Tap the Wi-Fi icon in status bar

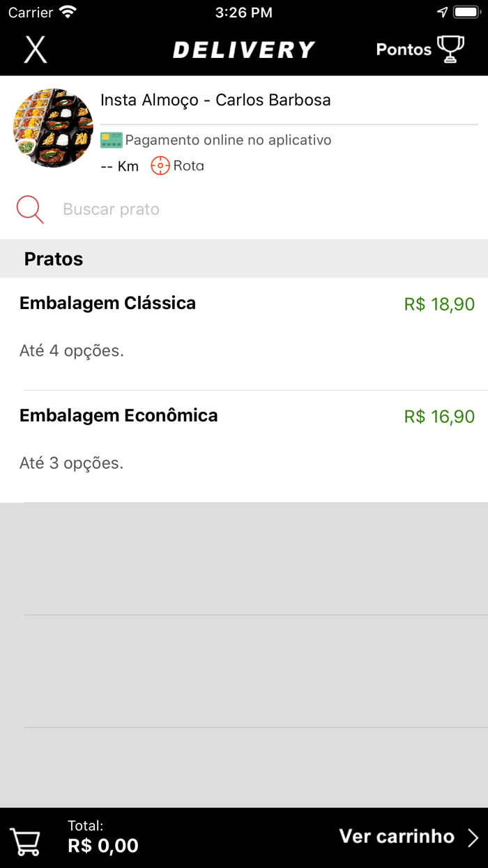point(67,12)
